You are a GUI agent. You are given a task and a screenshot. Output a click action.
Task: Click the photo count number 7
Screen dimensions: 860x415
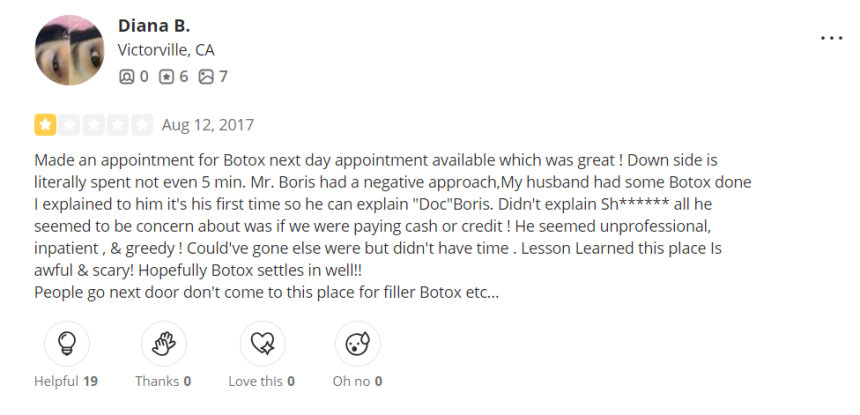tap(223, 77)
